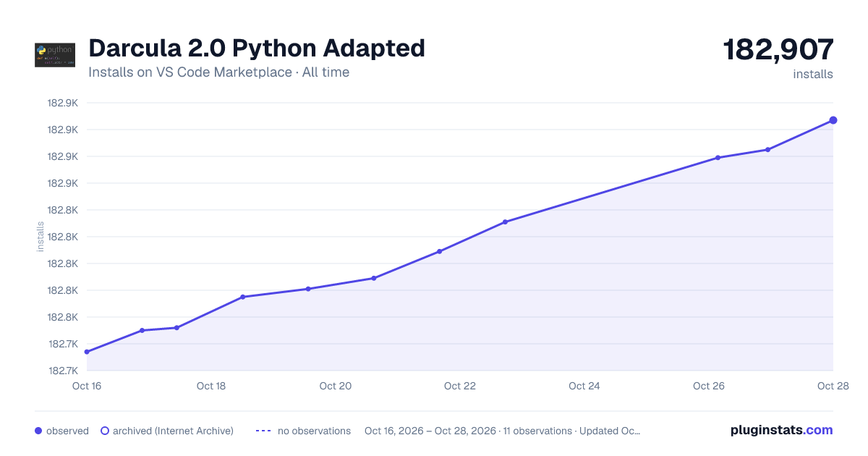Select the data point just after Oct 26

click(x=718, y=158)
